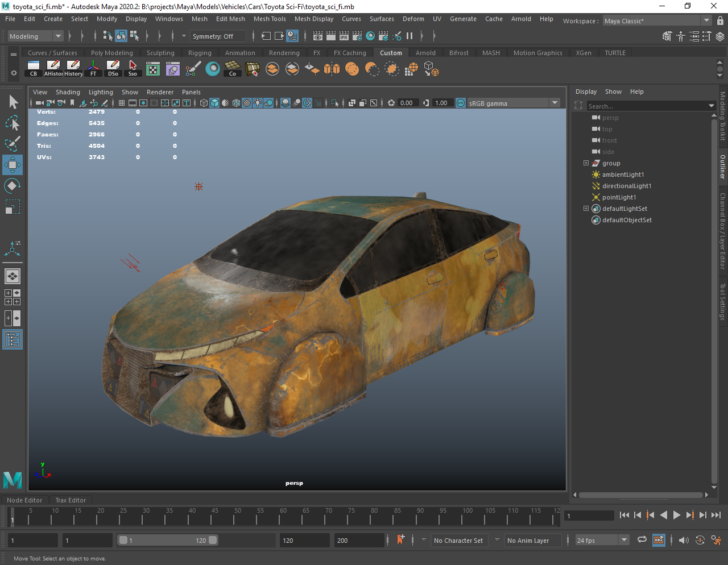This screenshot has height=565, width=728.
Task: Switch to the Rigging shelf tab
Action: (200, 53)
